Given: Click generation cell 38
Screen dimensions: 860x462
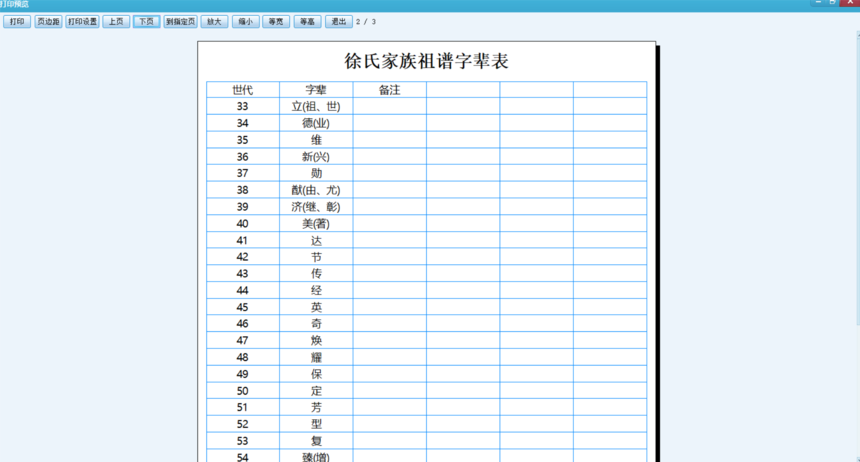Looking at the screenshot, I should coord(242,190).
